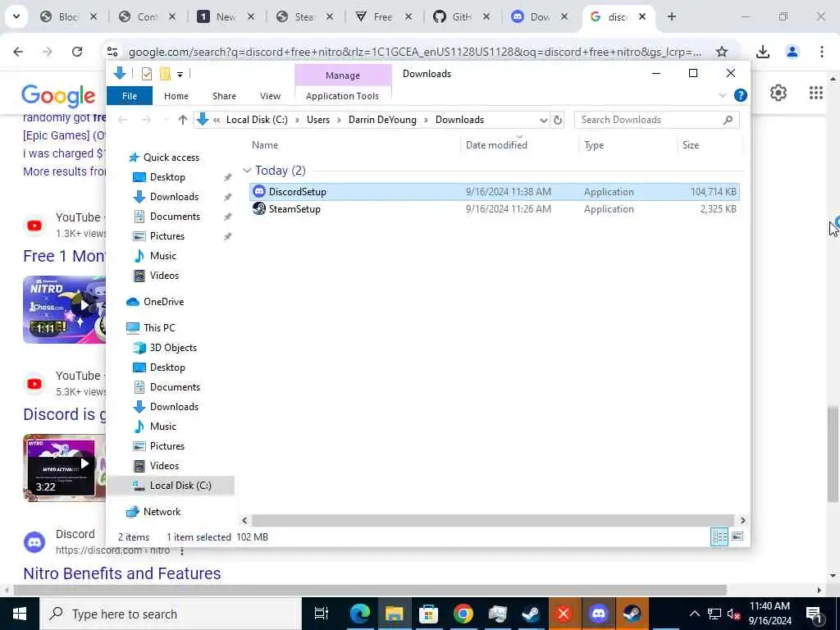Select Local Disk (C:) in tree
840x630 pixels.
[180, 486]
